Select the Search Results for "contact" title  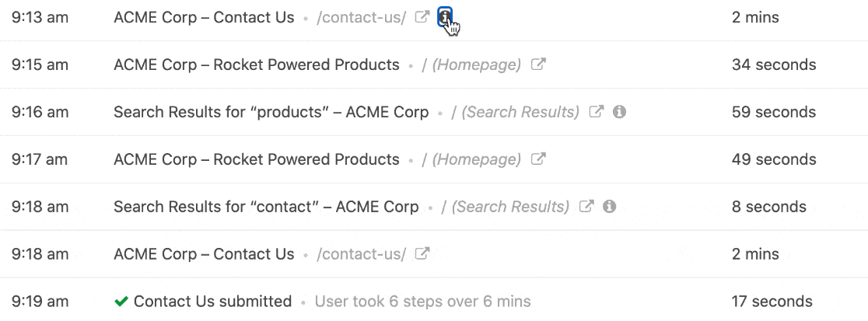[x=266, y=207]
